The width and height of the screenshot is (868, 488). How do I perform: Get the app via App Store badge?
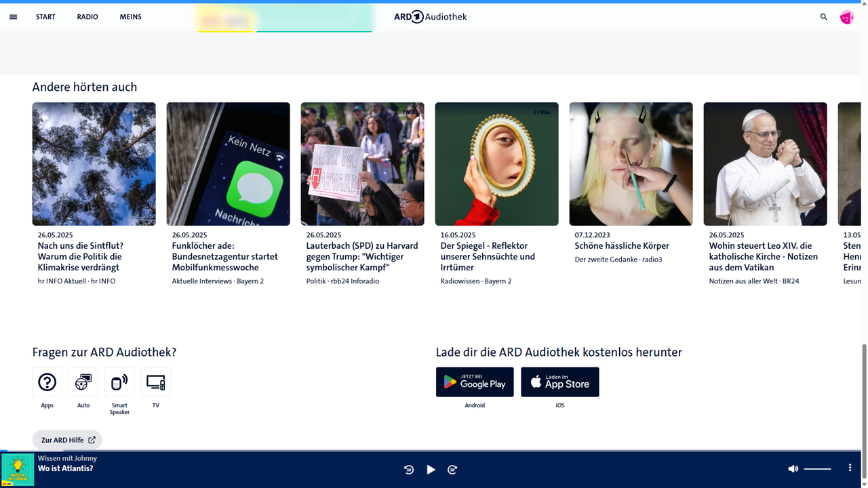click(560, 382)
